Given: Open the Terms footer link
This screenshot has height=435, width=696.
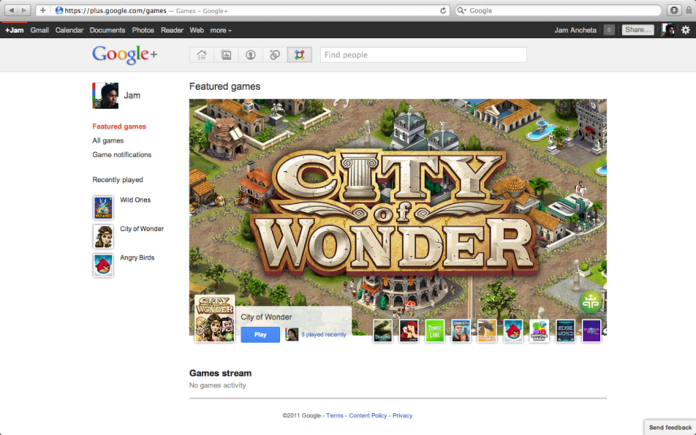Looking at the screenshot, I should (335, 415).
